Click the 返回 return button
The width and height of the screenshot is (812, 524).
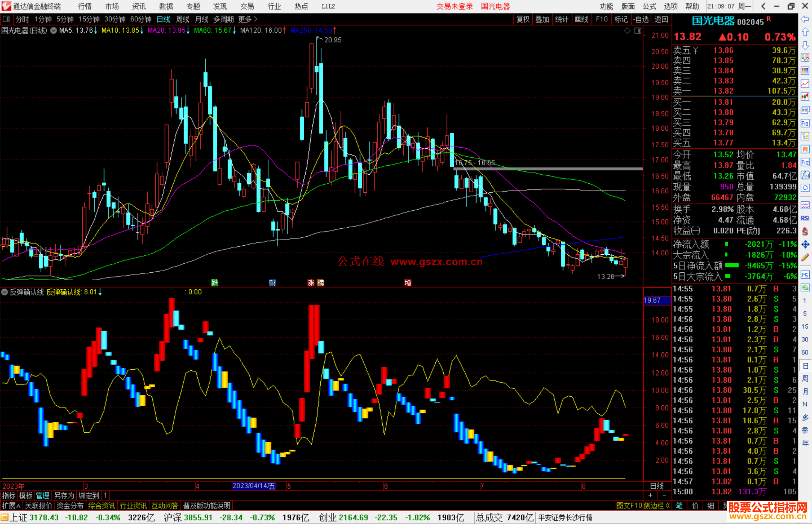(x=661, y=19)
